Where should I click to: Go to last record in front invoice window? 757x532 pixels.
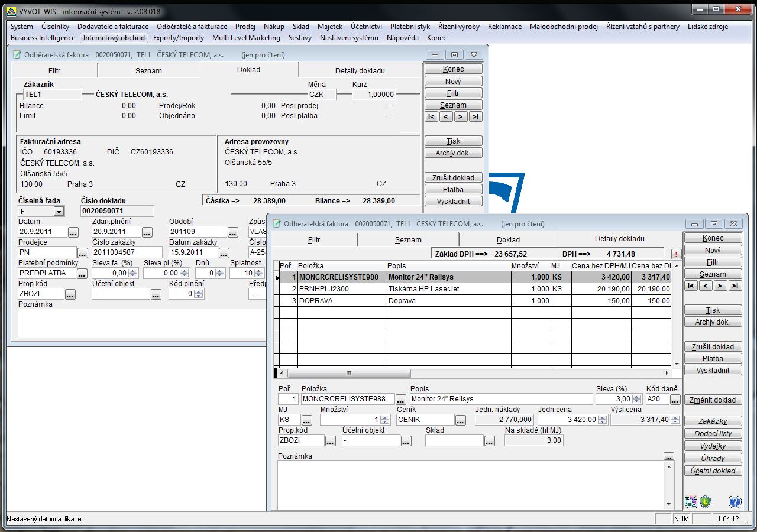735,286
